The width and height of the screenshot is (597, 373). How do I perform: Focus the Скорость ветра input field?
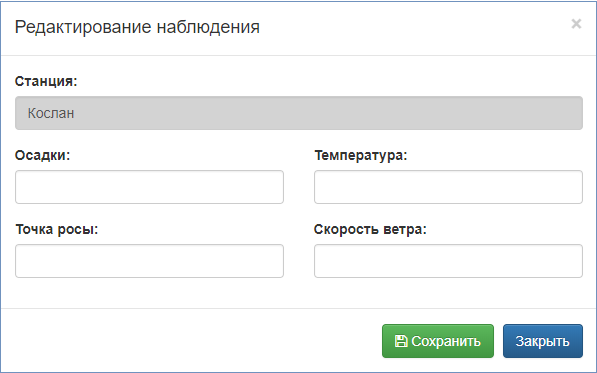[448, 261]
